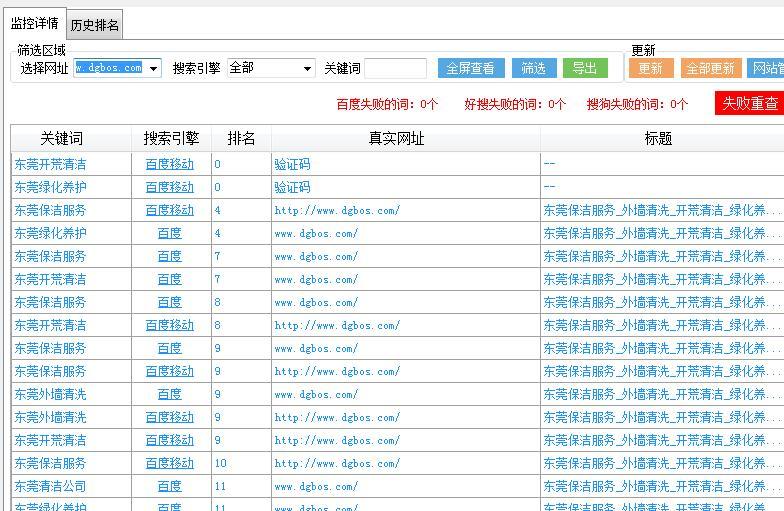The image size is (784, 511).
Task: Focus the 关键词 input field
Action: pos(395,68)
